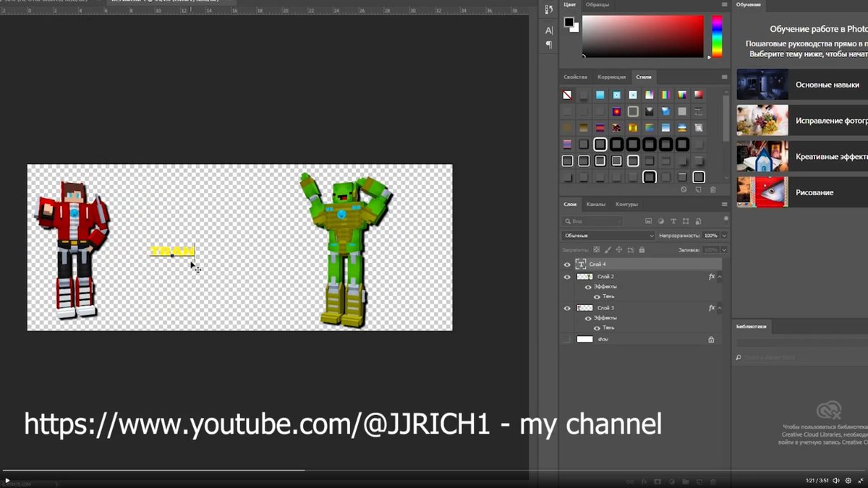
Task: Click lock position move icon
Action: [619, 250]
